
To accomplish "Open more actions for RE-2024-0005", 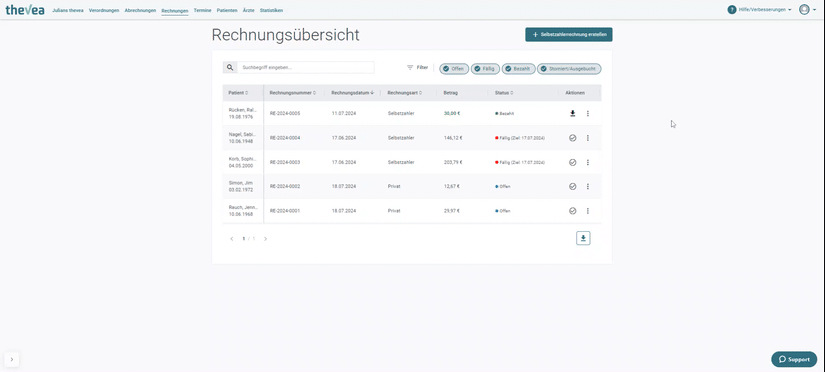I will [x=588, y=113].
